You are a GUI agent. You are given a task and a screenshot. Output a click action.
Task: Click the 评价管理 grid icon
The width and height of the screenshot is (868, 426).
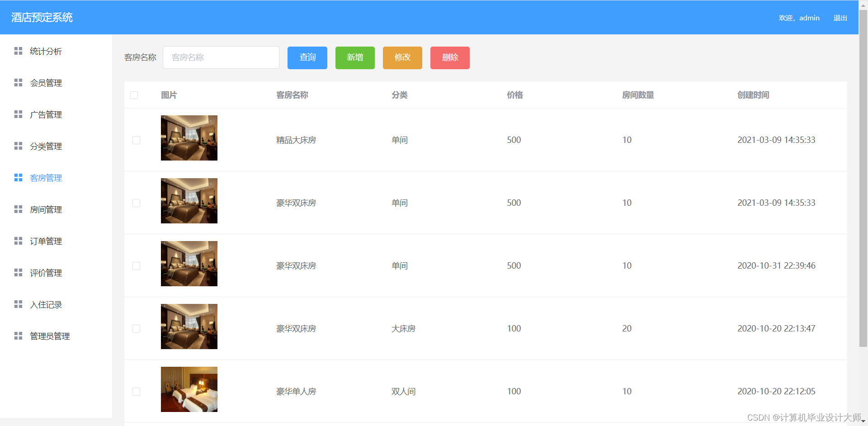click(x=18, y=272)
